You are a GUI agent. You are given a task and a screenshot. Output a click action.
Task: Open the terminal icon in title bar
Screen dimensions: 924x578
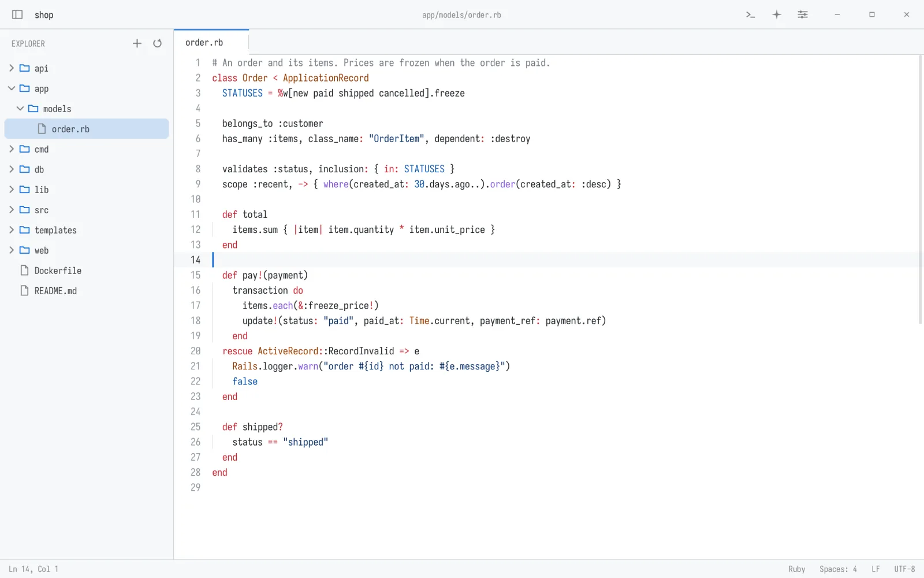750,14
